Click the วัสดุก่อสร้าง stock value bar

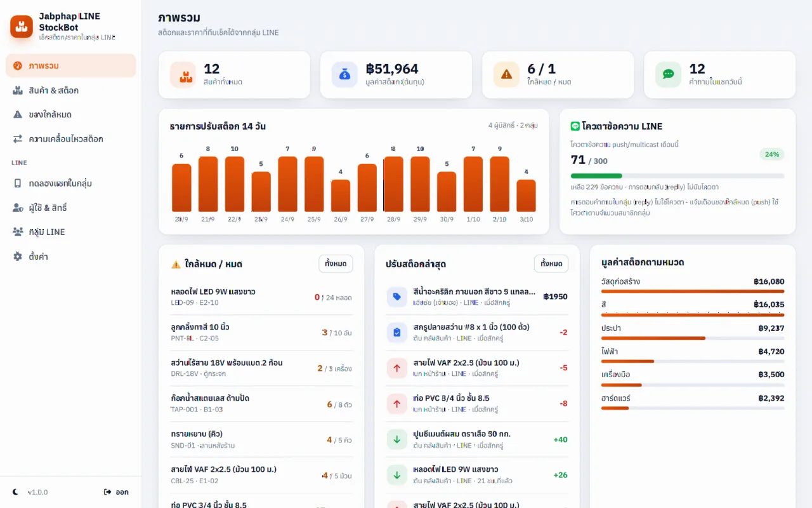pyautogui.click(x=693, y=291)
